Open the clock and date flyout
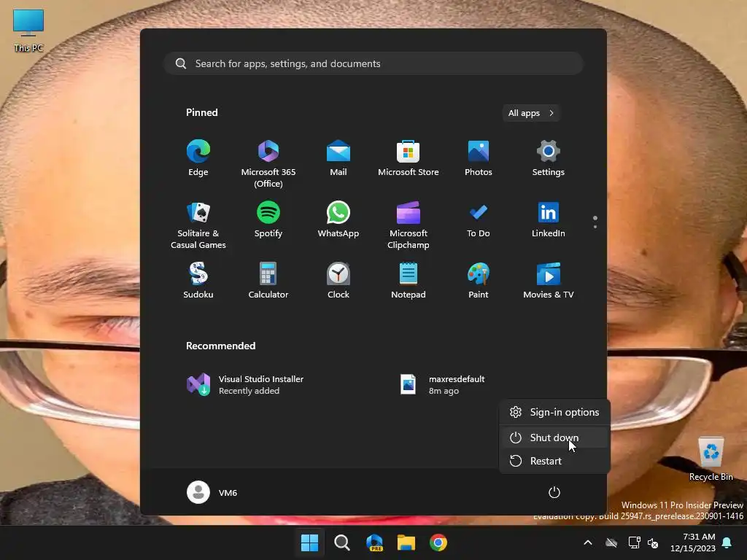Screen dimensions: 747x560 693,542
